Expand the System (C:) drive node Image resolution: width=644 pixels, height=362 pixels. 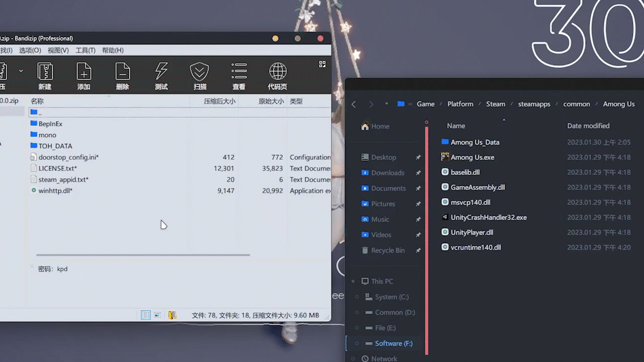click(357, 297)
